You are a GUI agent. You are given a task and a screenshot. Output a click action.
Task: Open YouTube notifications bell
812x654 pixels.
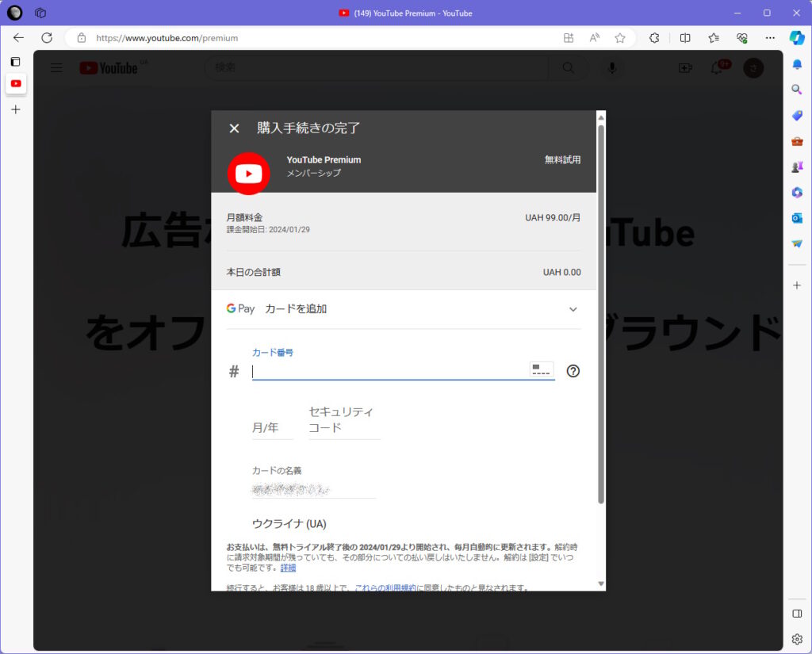[x=718, y=67]
